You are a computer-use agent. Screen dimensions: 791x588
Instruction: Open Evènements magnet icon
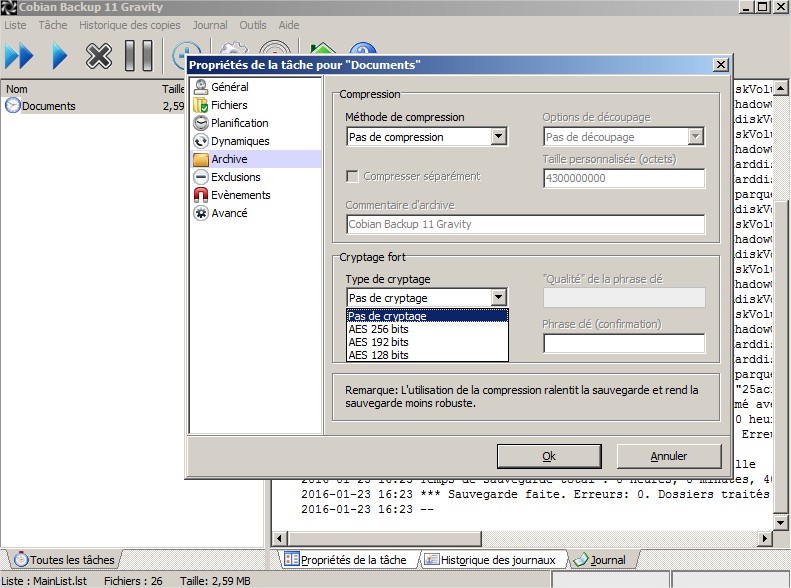click(x=201, y=195)
